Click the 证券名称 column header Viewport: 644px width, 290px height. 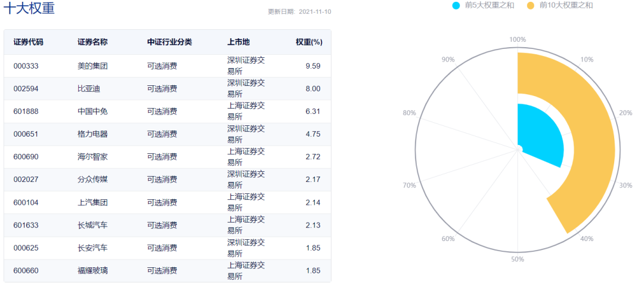click(x=92, y=42)
